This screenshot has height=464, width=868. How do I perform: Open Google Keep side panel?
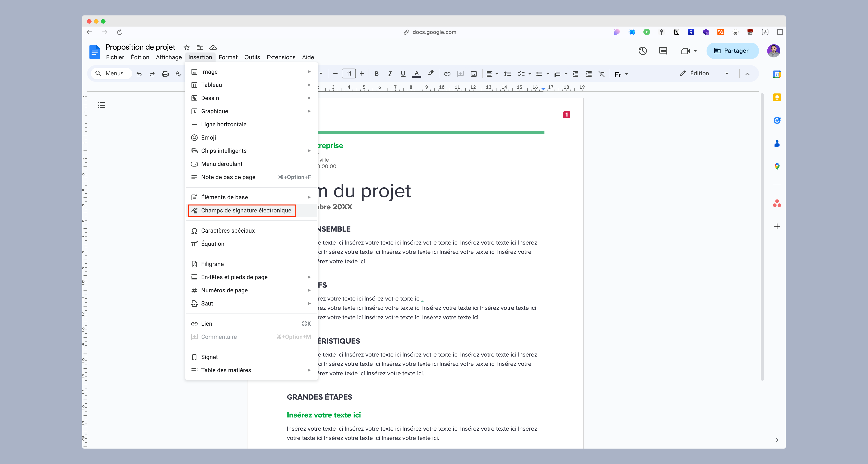[x=777, y=97]
